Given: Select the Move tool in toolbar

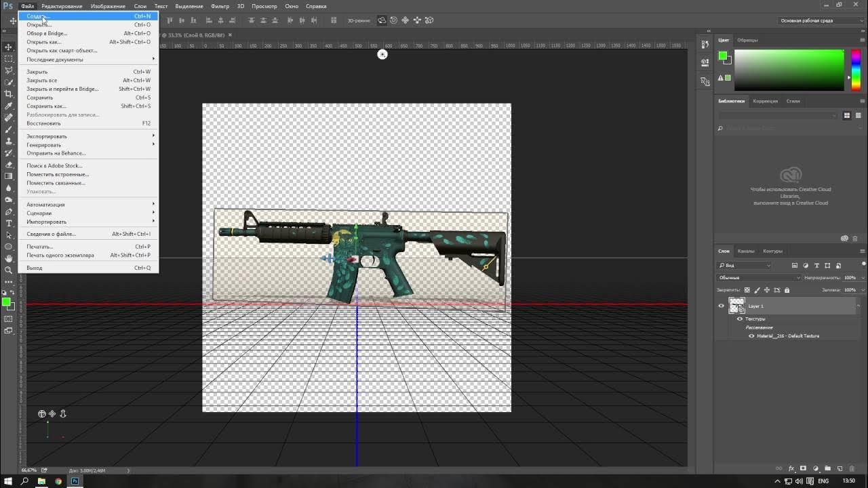Looking at the screenshot, I should pyautogui.click(x=9, y=47).
